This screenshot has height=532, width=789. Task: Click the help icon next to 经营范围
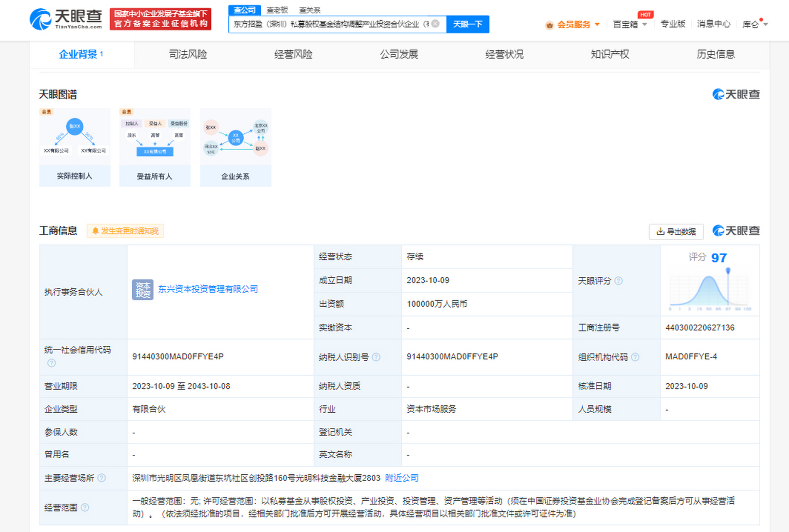point(85,507)
